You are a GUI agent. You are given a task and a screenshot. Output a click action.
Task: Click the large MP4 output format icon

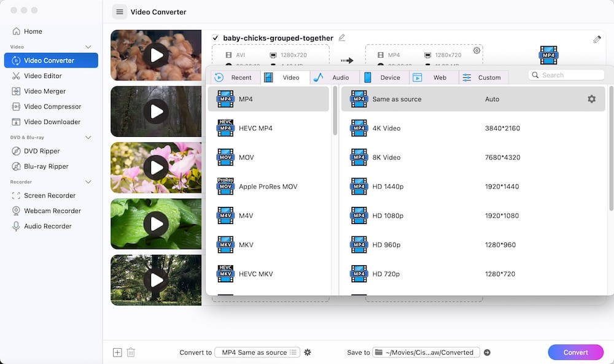(x=548, y=55)
